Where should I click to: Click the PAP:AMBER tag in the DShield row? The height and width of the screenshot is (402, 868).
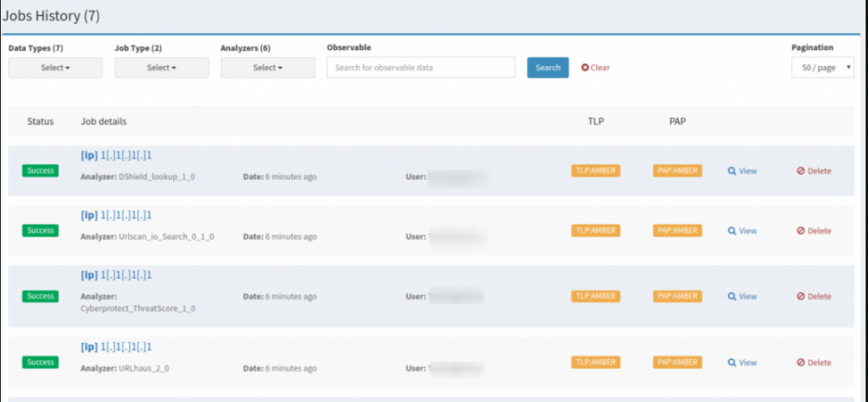(677, 170)
